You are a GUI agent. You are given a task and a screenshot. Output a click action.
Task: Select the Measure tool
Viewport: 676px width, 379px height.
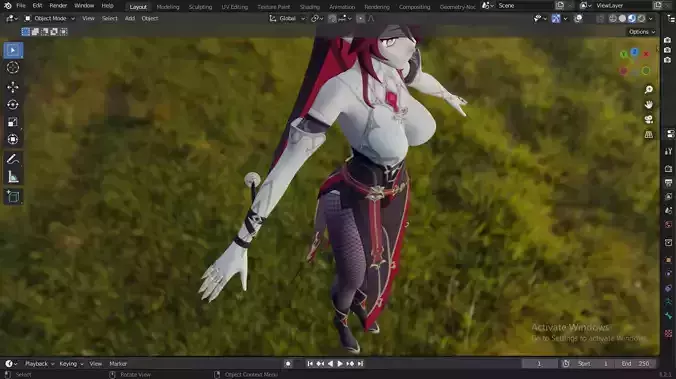pyautogui.click(x=13, y=177)
